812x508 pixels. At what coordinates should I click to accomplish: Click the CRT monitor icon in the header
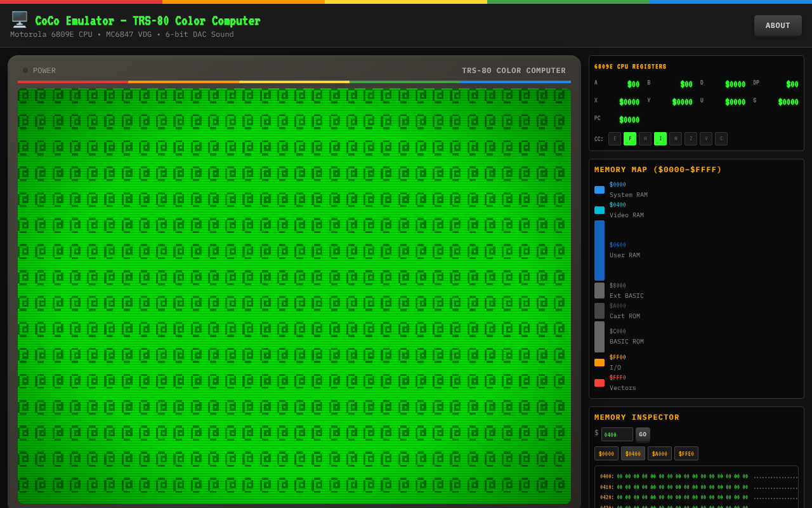[19, 19]
